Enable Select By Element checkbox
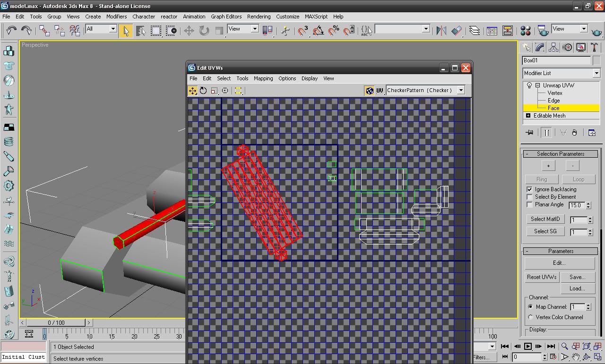This screenshot has width=605, height=364. point(529,197)
